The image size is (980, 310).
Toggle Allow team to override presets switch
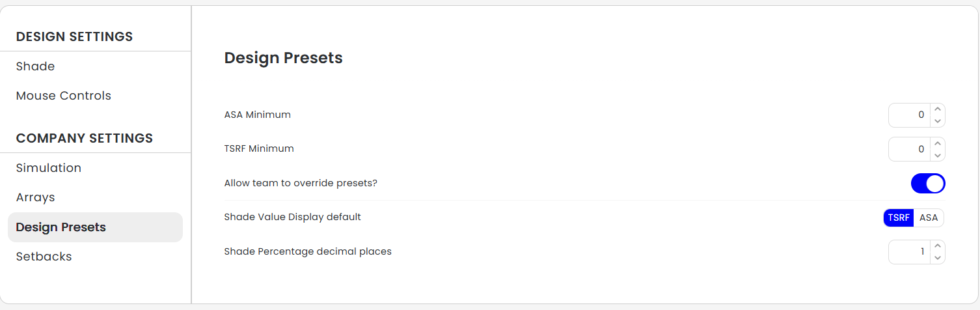[x=927, y=184]
